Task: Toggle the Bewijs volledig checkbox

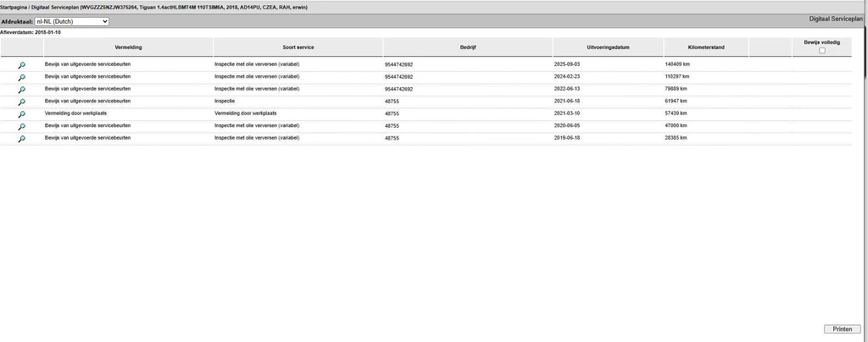Action: [x=822, y=51]
